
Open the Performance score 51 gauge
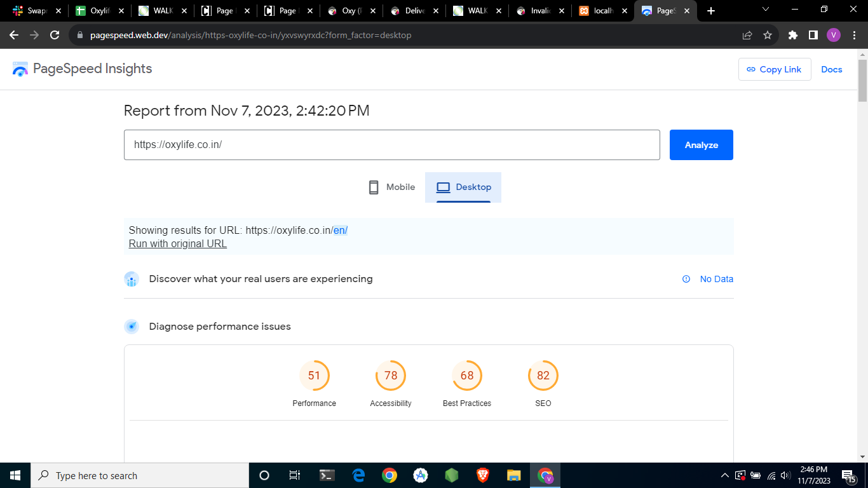coord(315,376)
